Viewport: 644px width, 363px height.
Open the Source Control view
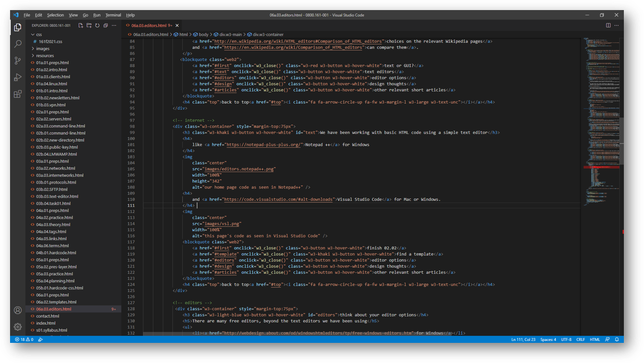pos(18,61)
